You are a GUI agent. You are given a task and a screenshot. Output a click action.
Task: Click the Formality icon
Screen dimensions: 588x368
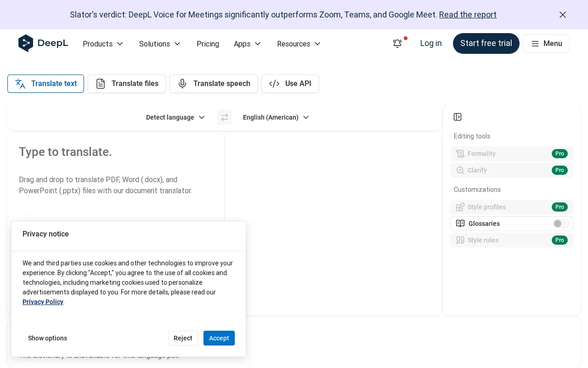460,154
